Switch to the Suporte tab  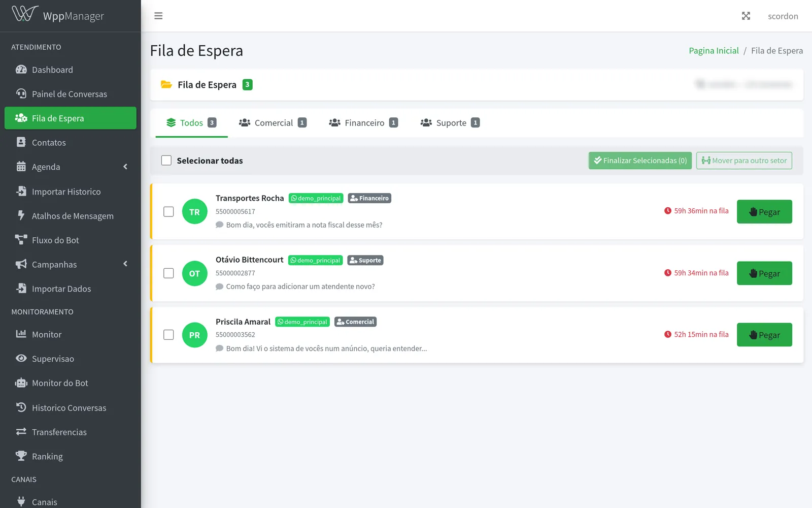tap(450, 123)
